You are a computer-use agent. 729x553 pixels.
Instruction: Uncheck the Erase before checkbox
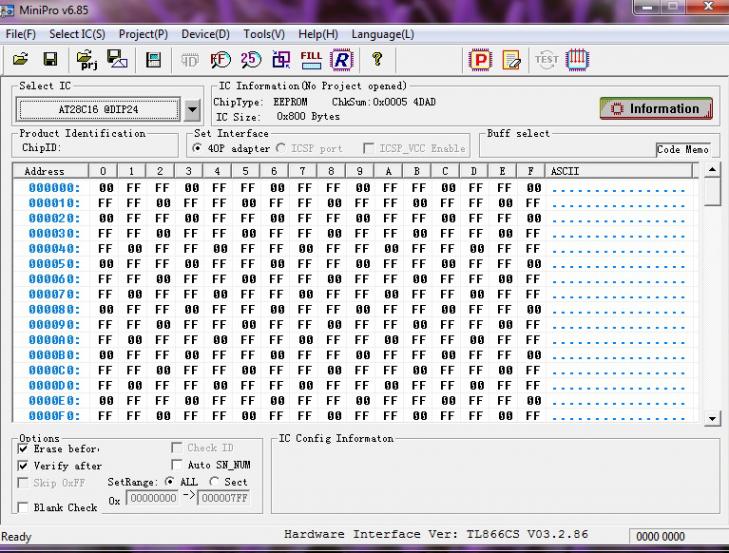[23, 449]
